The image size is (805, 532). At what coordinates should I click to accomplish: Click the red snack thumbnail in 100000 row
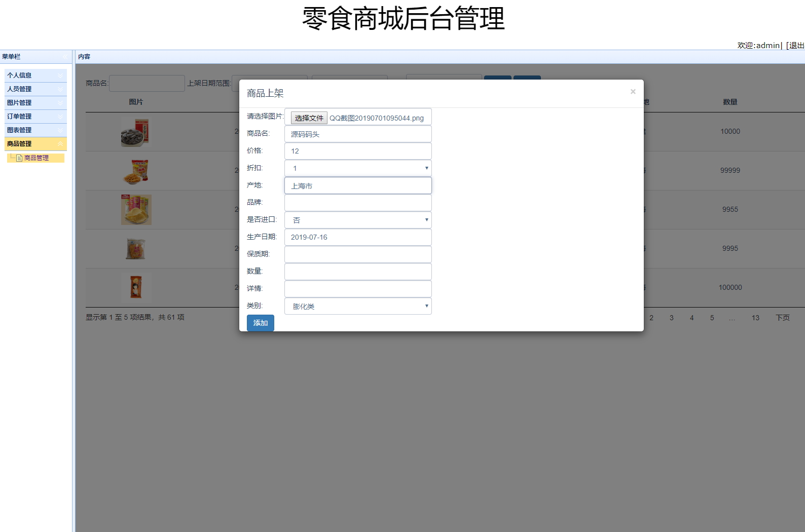point(136,287)
